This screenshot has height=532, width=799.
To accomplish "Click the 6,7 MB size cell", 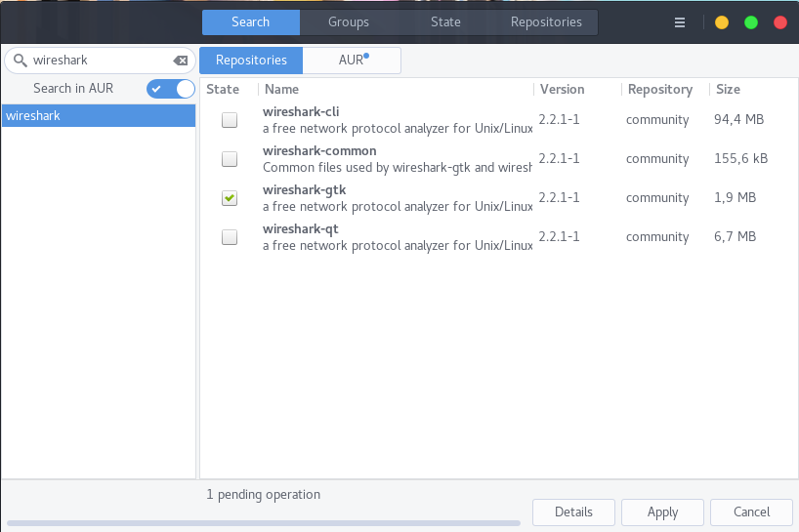I will pyautogui.click(x=735, y=237).
